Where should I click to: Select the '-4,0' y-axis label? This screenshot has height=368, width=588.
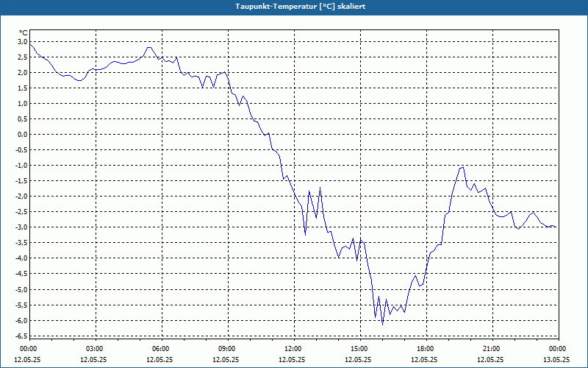[x=21, y=258]
